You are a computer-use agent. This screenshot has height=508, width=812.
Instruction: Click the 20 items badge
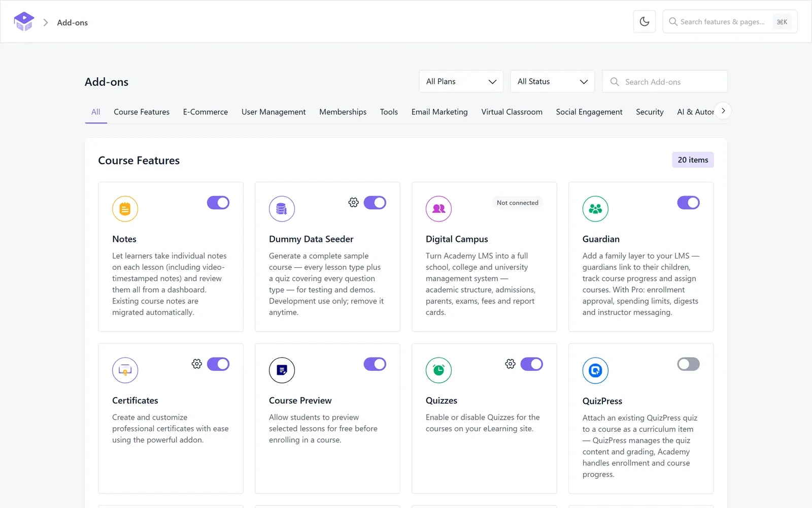click(x=693, y=160)
